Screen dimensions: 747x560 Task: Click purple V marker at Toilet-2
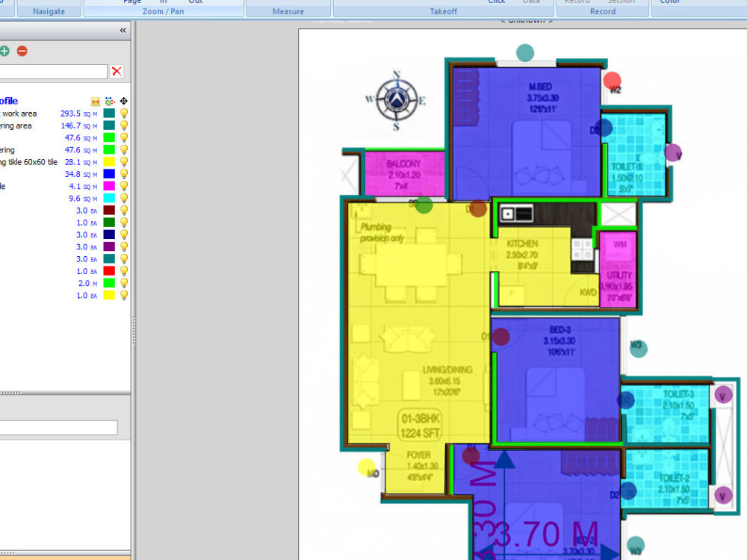[723, 495]
